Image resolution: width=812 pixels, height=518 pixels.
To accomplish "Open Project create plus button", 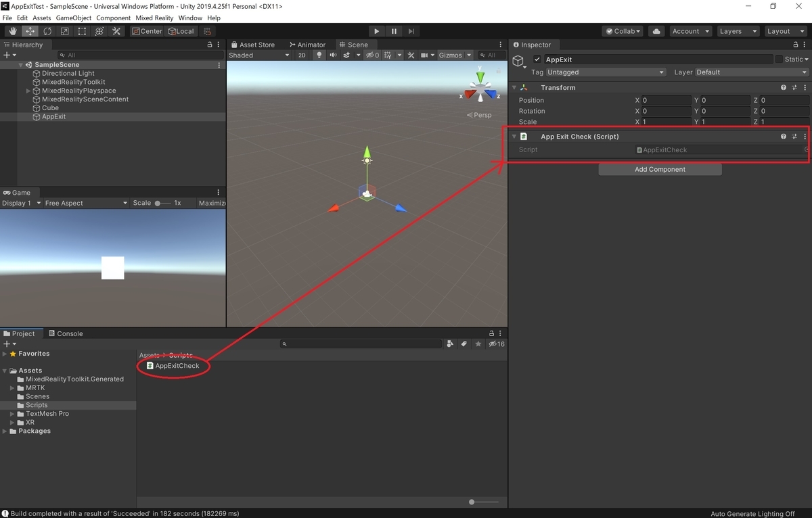I will [x=9, y=344].
